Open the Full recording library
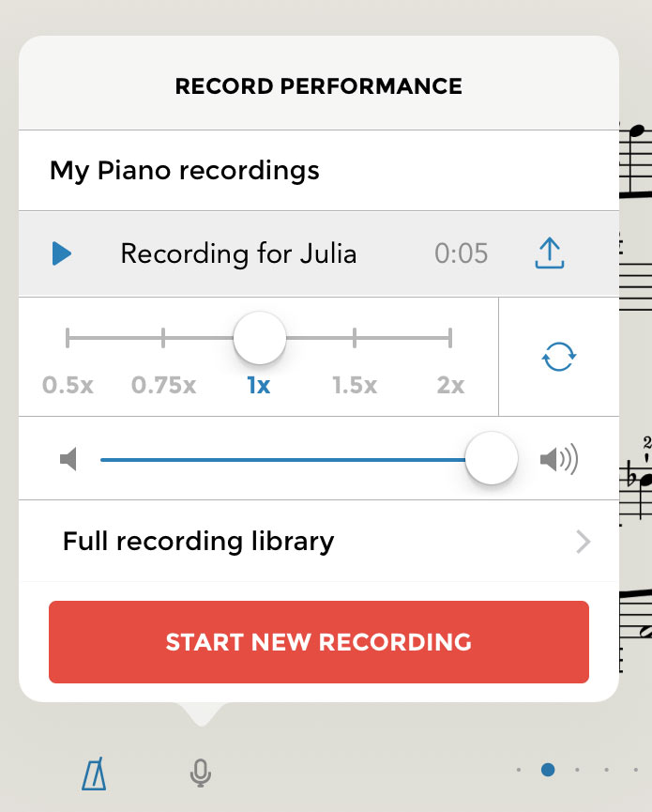Image resolution: width=652 pixels, height=812 pixels. coord(198,542)
